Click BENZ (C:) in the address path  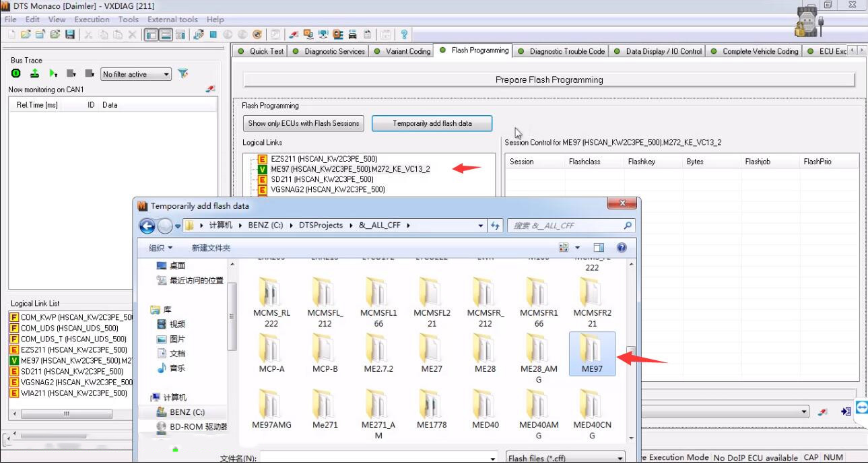(267, 226)
